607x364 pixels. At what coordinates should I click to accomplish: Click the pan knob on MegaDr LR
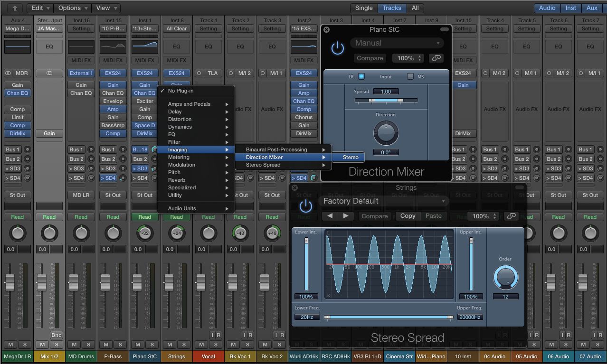pyautogui.click(x=18, y=233)
